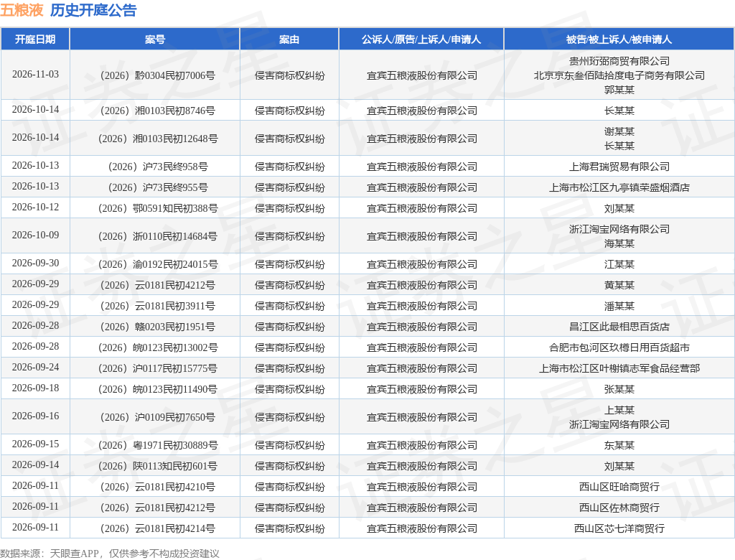Select case number 沪73民终958号

click(x=158, y=167)
